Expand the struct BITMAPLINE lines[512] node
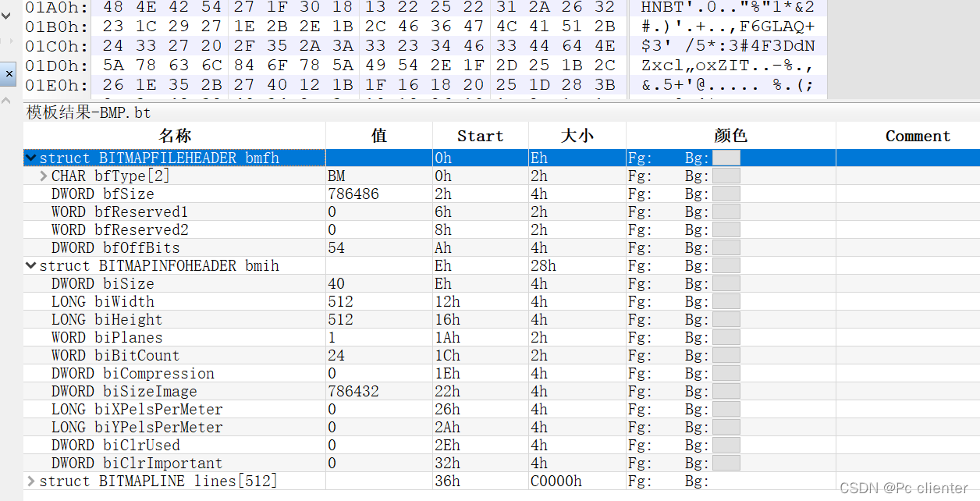This screenshot has height=501, width=980. (x=31, y=481)
